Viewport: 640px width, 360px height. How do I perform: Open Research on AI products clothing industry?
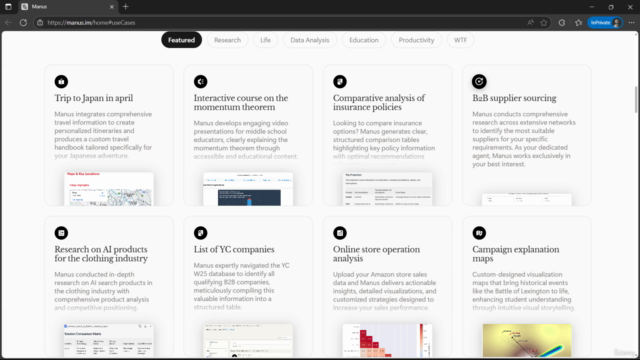(x=101, y=254)
